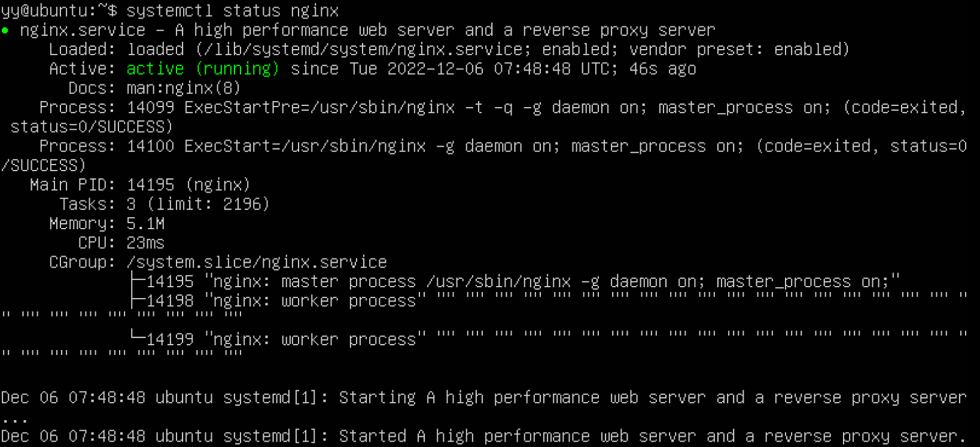Viewport: 980px width, 447px height.
Task: Click 'Active:' label
Action: (83, 69)
